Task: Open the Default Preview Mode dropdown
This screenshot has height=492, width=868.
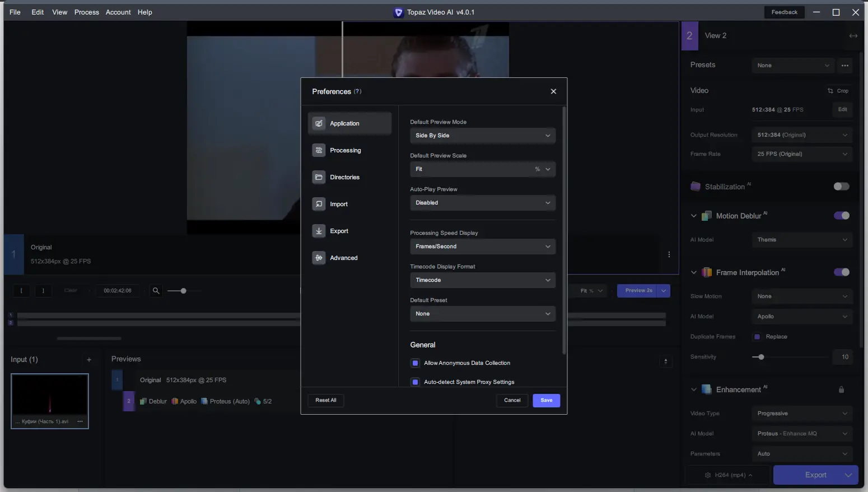Action: (x=483, y=136)
